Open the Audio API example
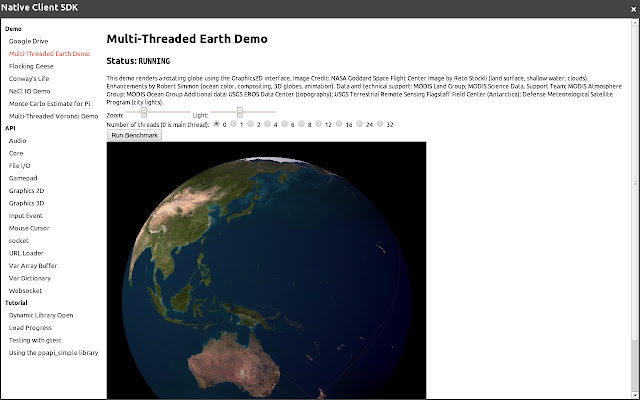The height and width of the screenshot is (400, 640). pyautogui.click(x=17, y=141)
